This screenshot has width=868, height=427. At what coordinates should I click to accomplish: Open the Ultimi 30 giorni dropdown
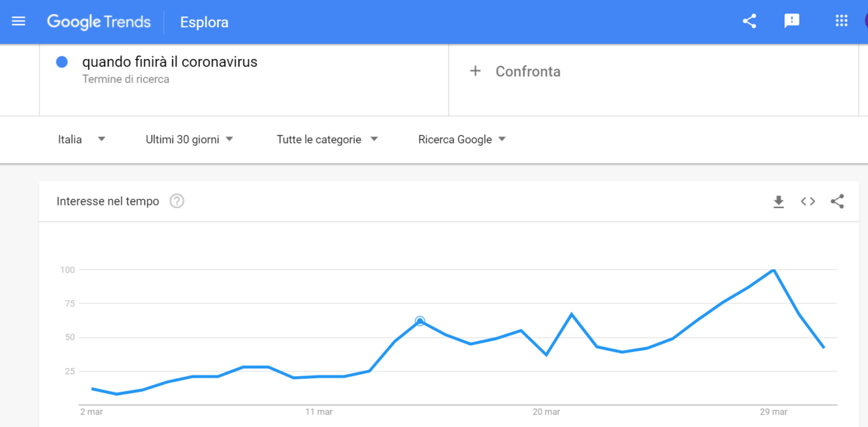coord(190,140)
